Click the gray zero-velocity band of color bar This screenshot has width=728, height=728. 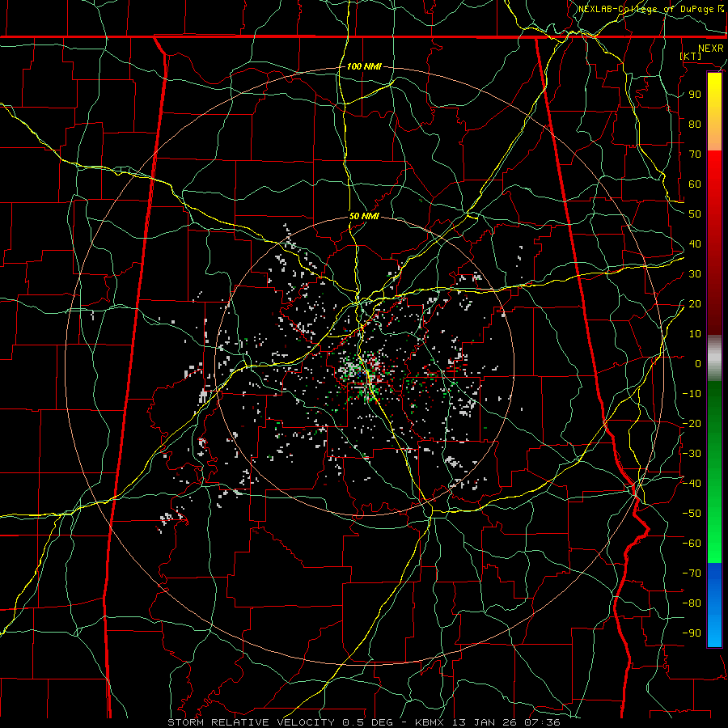tap(714, 358)
